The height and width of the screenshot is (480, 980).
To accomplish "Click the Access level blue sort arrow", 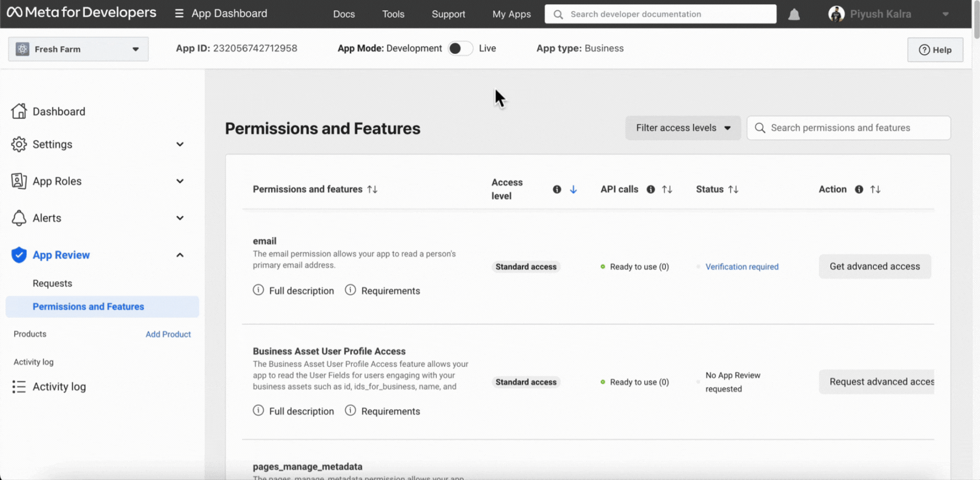I will (573, 189).
